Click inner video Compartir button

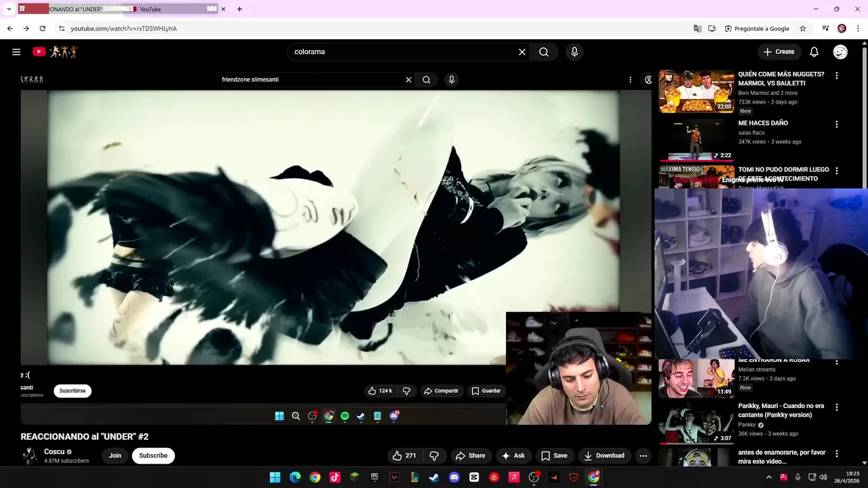point(441,391)
